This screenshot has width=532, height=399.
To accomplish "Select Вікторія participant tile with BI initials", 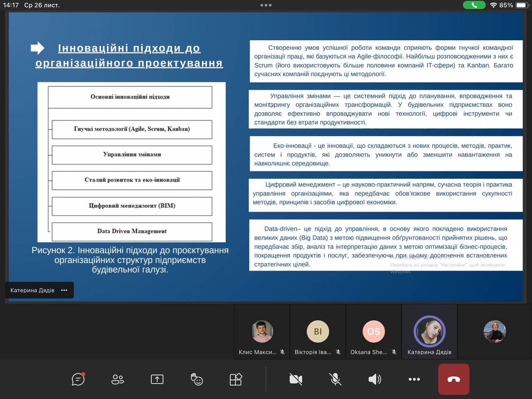I will [318, 332].
